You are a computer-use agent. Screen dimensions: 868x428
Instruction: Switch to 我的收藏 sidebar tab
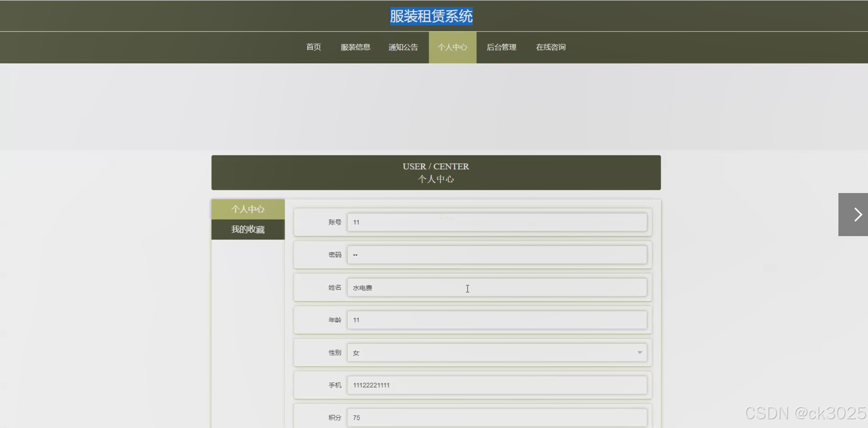pos(248,230)
